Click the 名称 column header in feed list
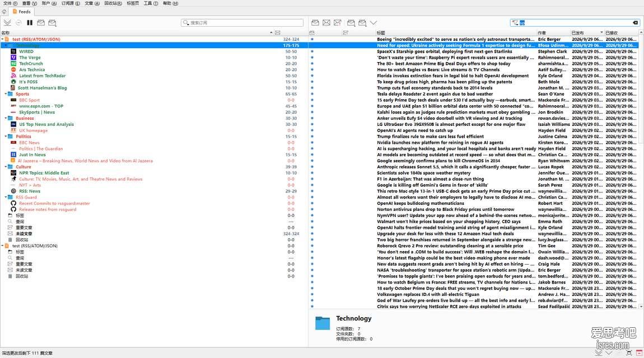The height and width of the screenshot is (358, 644). (137, 32)
